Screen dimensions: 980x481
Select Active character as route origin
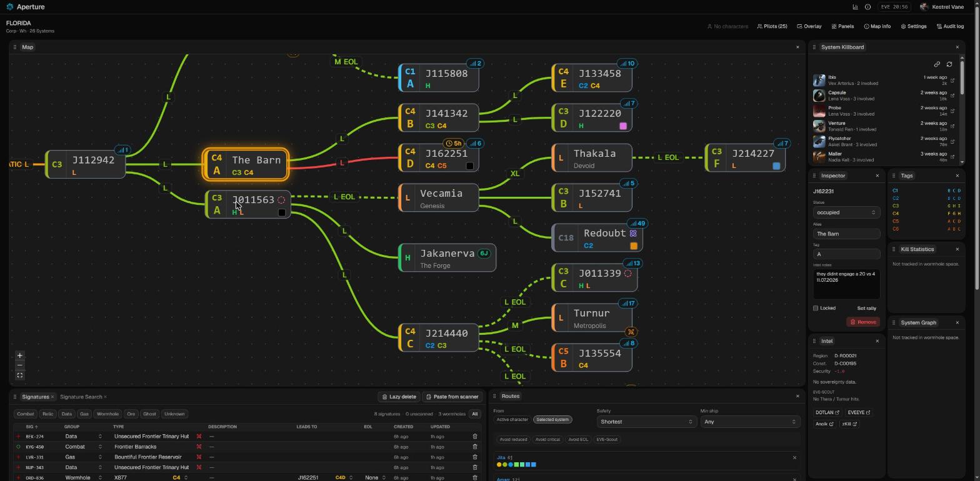[513, 419]
